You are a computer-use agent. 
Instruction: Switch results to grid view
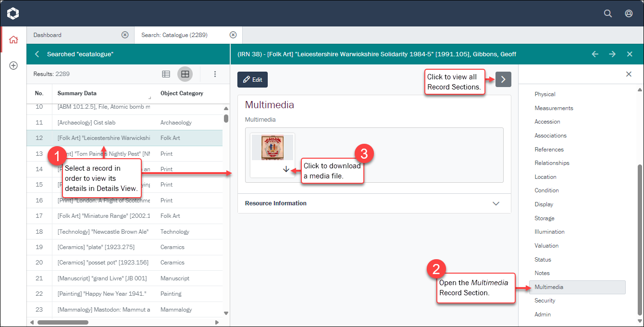click(185, 74)
